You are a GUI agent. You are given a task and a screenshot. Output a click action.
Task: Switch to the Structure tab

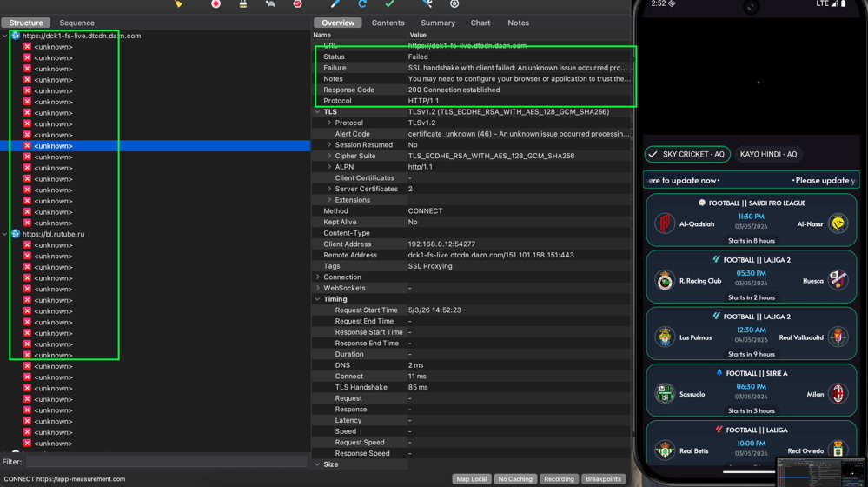25,23
